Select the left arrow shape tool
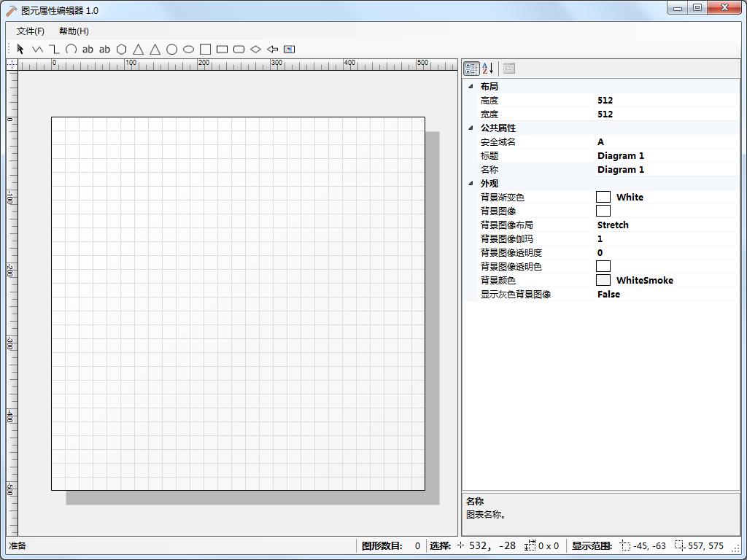This screenshot has height=560, width=747. pyautogui.click(x=273, y=49)
